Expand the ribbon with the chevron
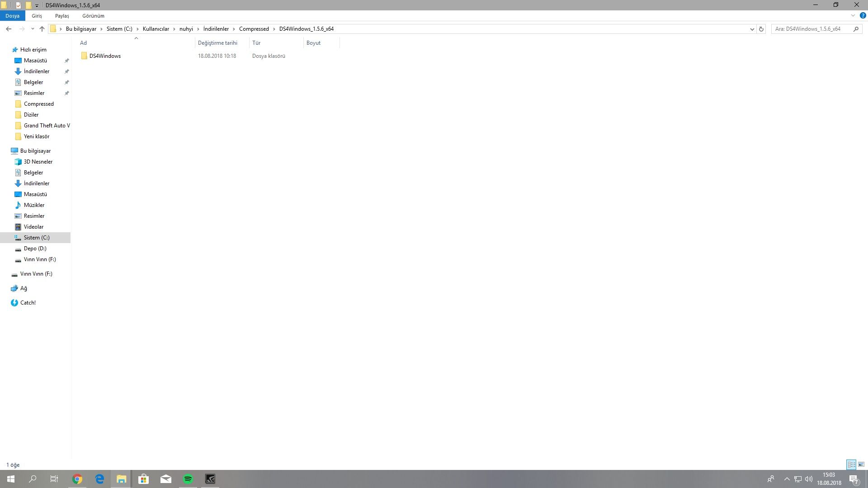The height and width of the screenshot is (488, 868). pos(853,15)
